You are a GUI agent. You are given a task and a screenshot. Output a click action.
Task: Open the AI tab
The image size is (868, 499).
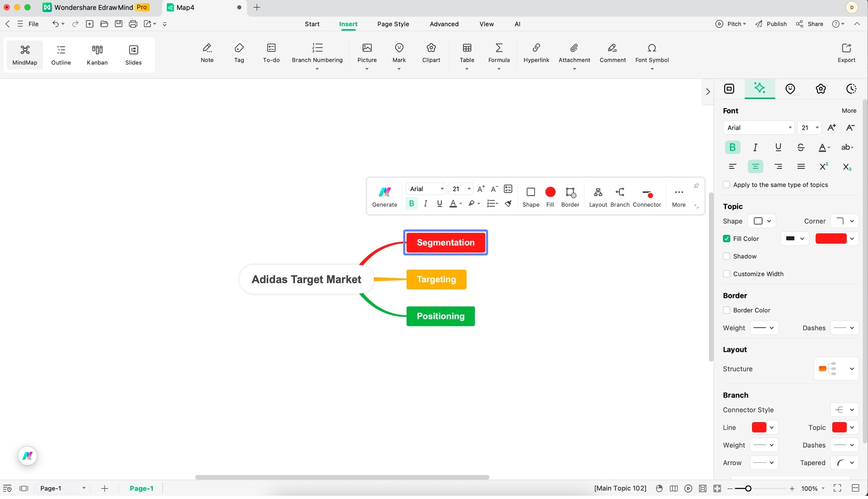pos(517,24)
